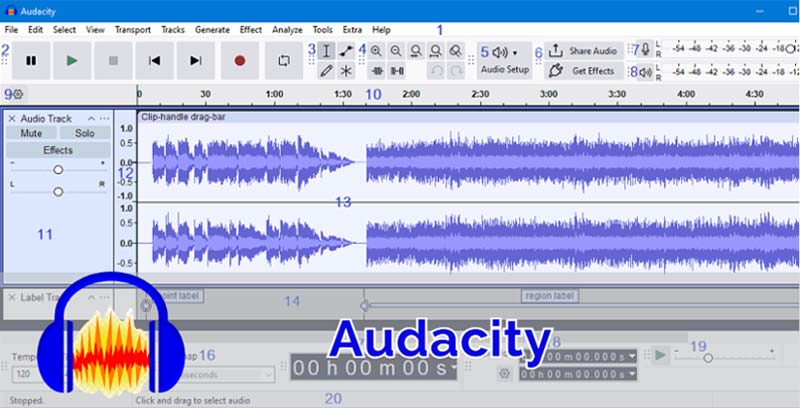Screen dimensions: 800x408
Task: Open the Help menu
Action: coord(381,30)
